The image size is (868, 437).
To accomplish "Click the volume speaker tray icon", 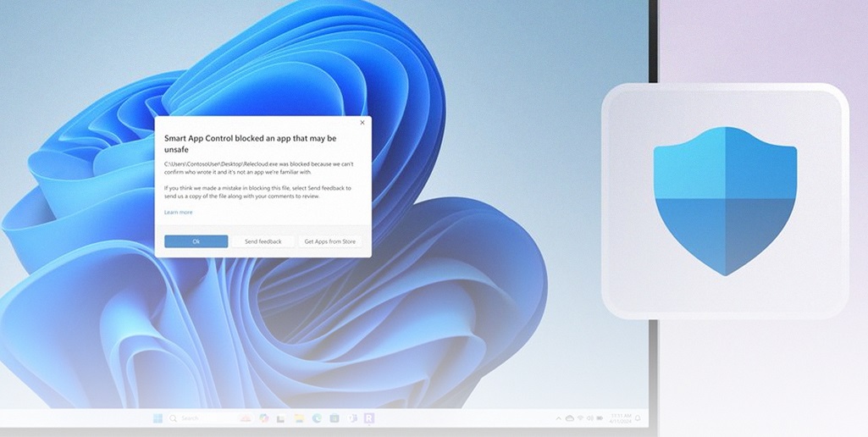I will point(590,418).
